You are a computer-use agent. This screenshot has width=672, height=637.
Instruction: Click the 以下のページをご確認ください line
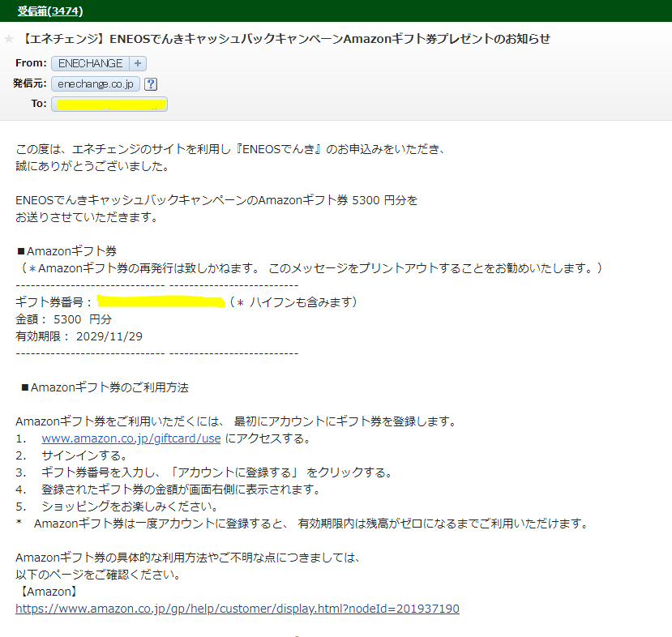click(98, 575)
